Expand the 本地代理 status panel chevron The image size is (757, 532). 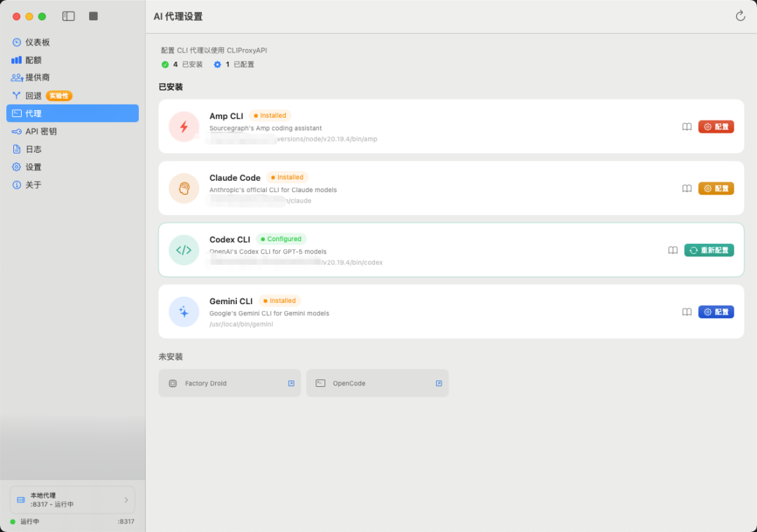click(126, 500)
